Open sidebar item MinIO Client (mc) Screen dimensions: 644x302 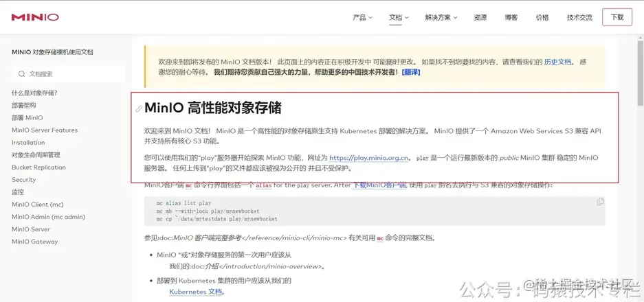38,205
